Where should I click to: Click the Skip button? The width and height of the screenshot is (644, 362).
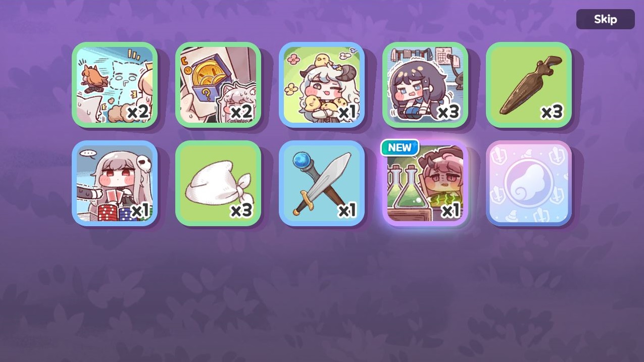click(605, 19)
